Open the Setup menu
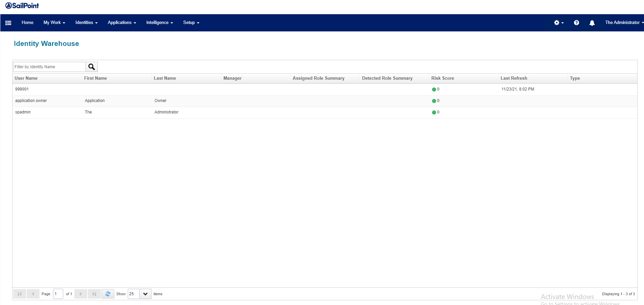The height and width of the screenshot is (305, 644). [x=191, y=23]
